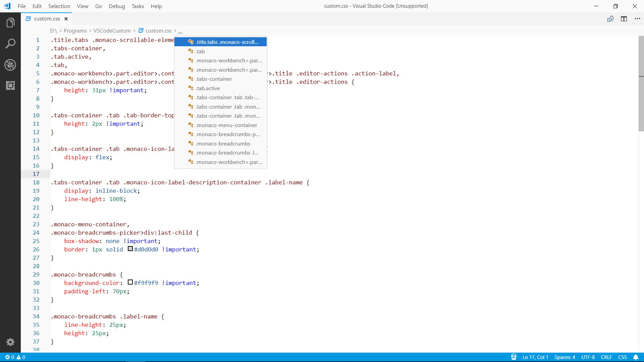The image size is (644, 362).
Task: Click the Open Changes icon in editor toolbar
Action: point(610,19)
